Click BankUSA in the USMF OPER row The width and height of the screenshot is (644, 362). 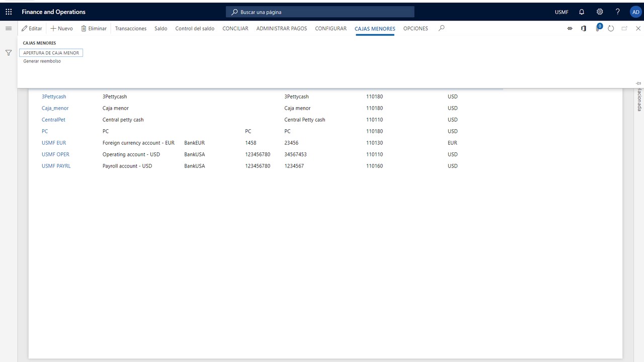[x=195, y=154]
